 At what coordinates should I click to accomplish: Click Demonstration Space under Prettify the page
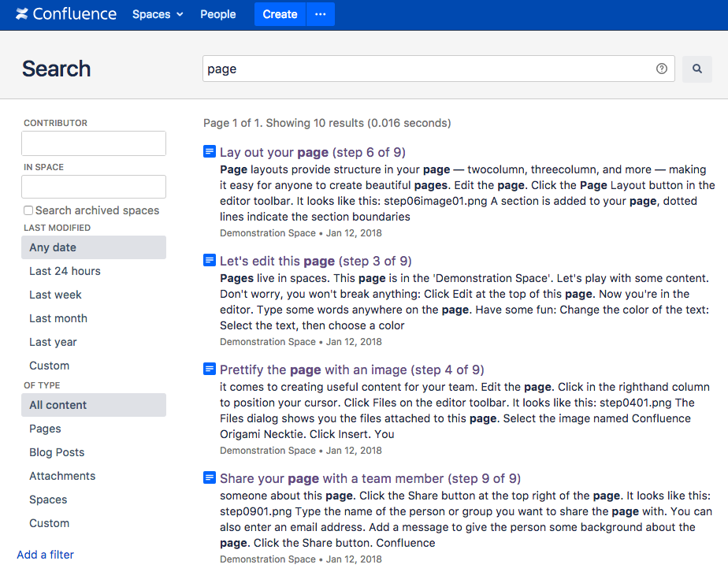click(x=267, y=451)
